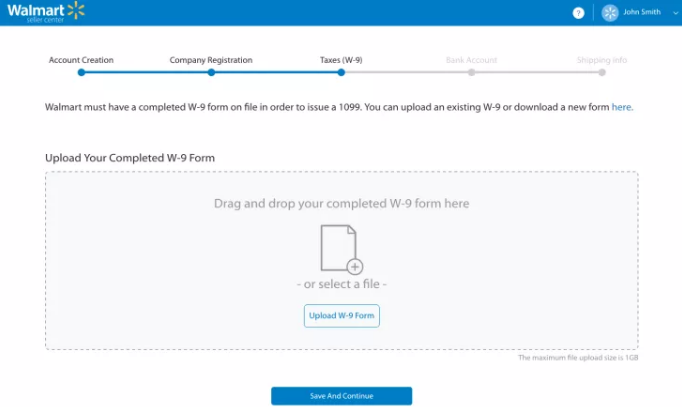Click the Bank Account progress dot
The image size is (682, 407).
click(471, 73)
